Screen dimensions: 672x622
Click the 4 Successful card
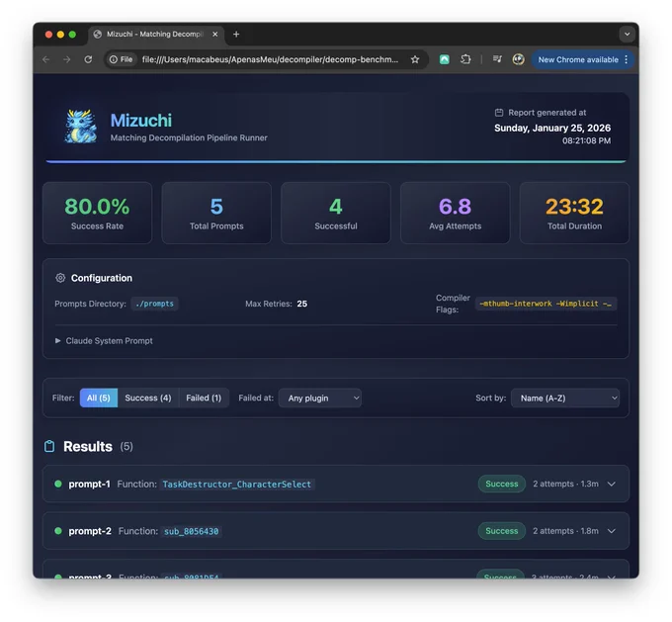336,214
